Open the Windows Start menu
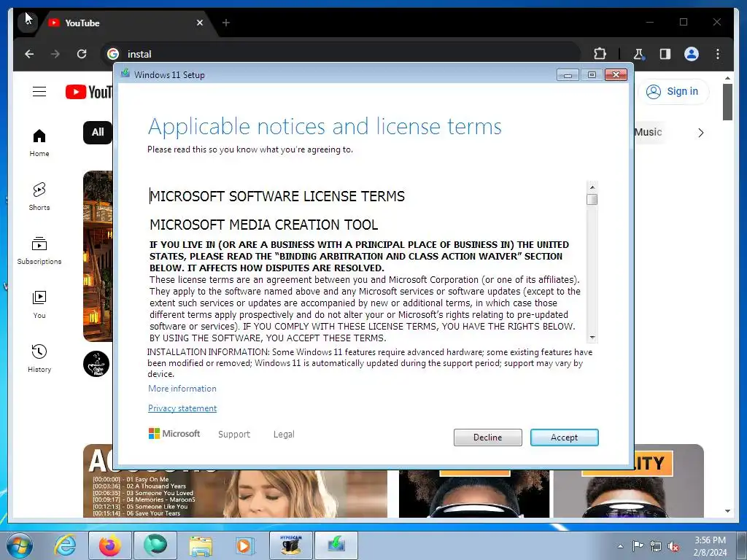The height and width of the screenshot is (560, 747). click(19, 545)
